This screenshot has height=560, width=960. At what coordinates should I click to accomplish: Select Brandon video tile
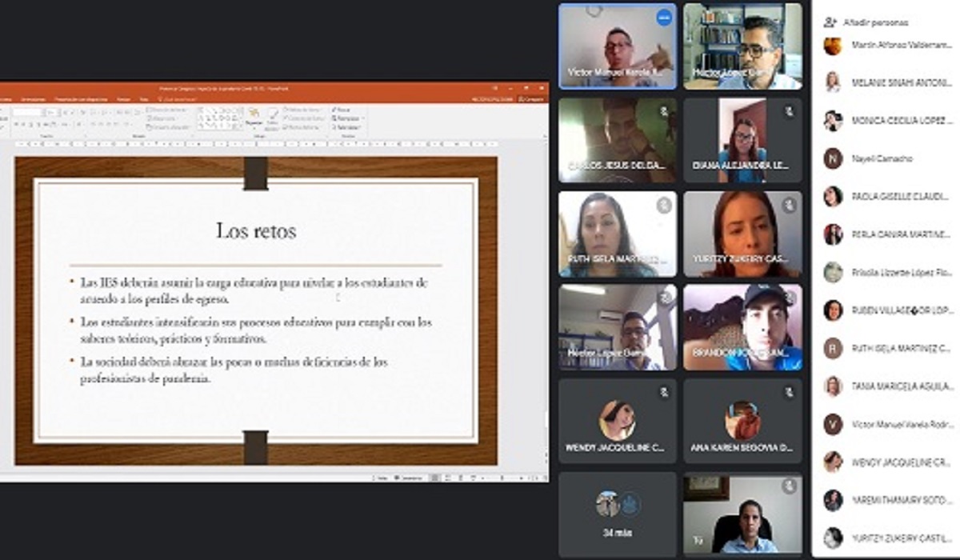point(742,327)
